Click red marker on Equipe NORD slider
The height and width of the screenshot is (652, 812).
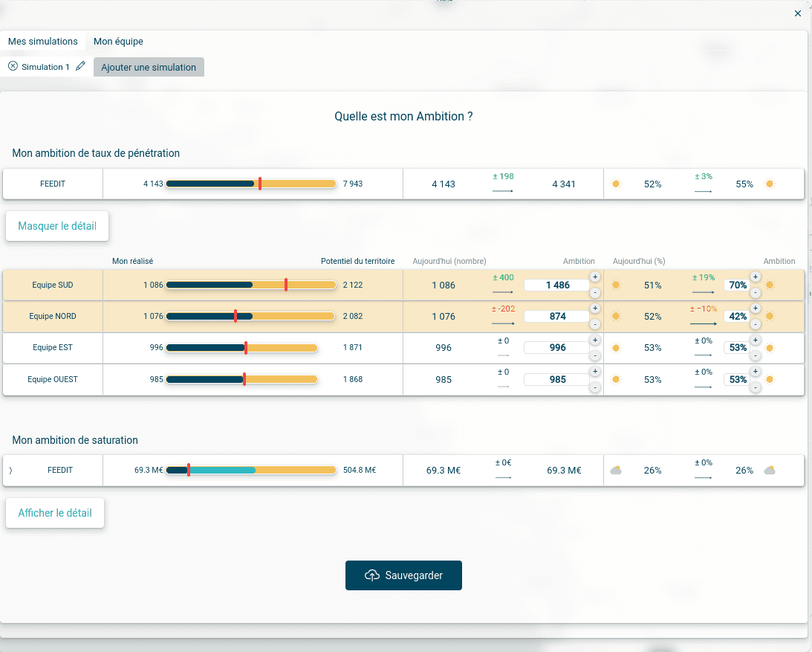236,316
